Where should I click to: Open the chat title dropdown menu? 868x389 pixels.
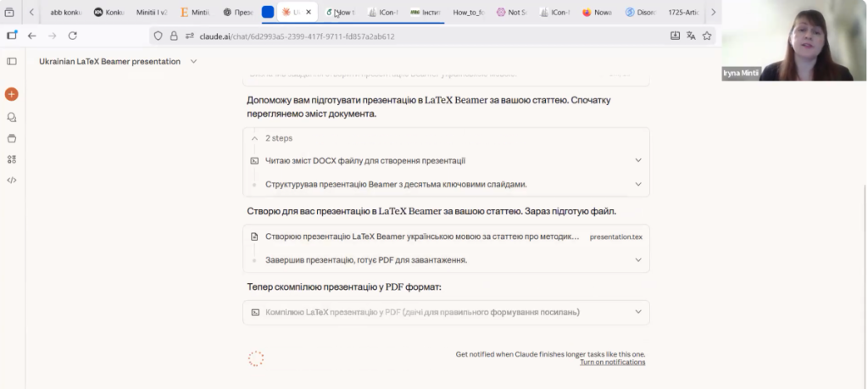click(193, 62)
